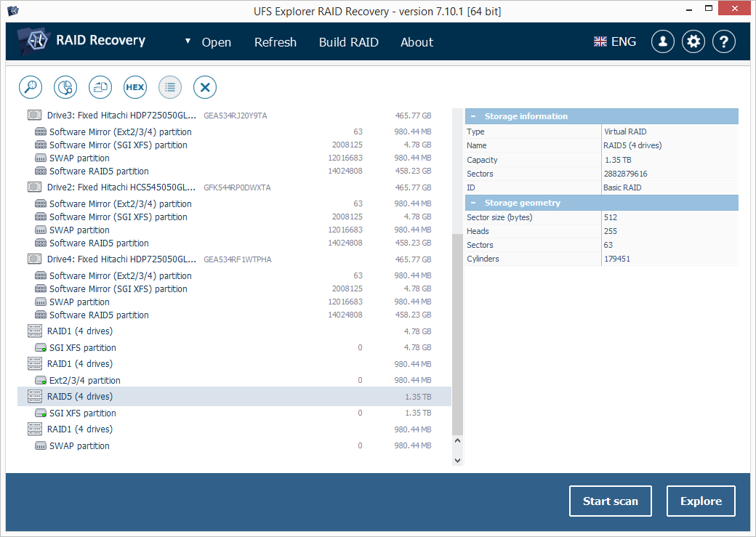Click the partition manager pie-chart icon
This screenshot has width=756, height=537.
click(65, 87)
